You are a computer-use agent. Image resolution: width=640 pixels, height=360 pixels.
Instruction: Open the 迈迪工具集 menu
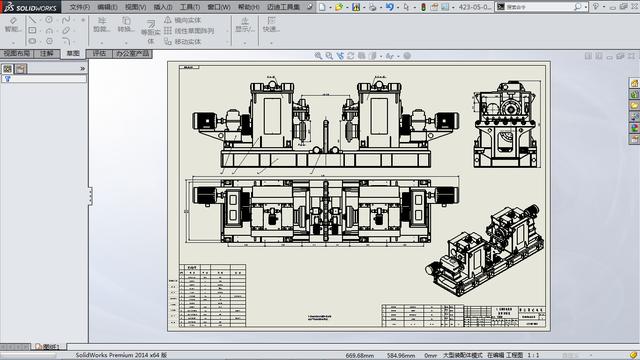(x=284, y=7)
